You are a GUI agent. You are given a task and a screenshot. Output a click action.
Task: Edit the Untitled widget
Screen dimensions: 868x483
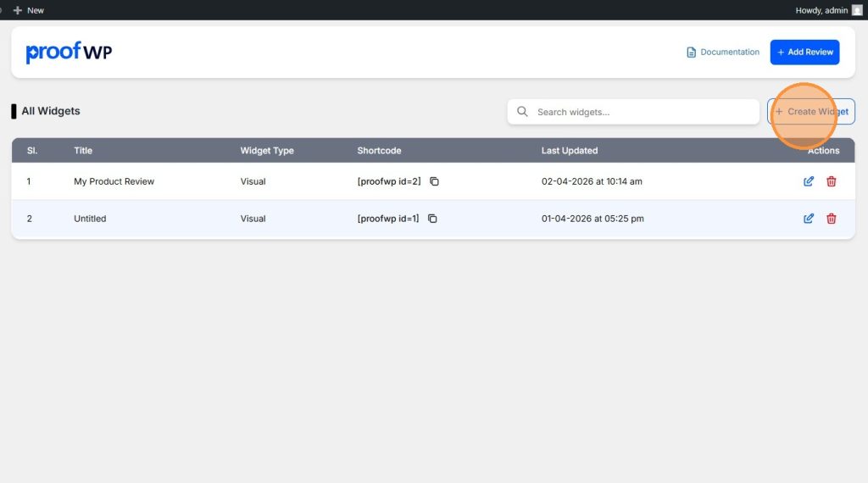[x=808, y=219]
